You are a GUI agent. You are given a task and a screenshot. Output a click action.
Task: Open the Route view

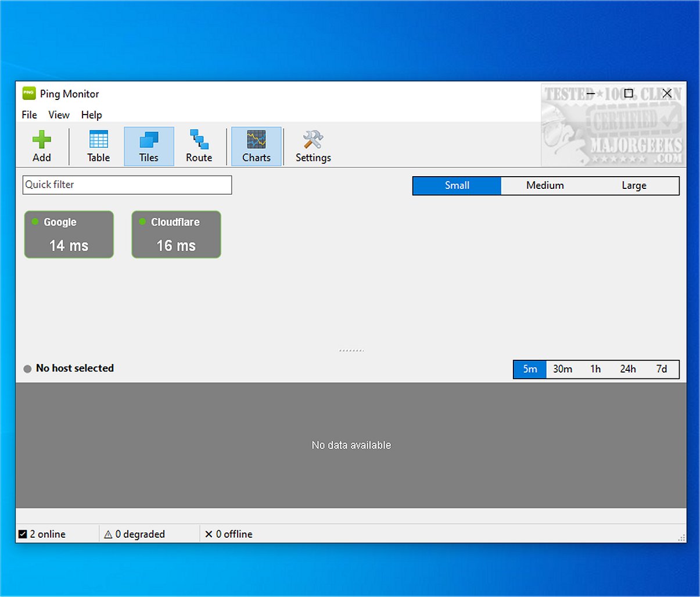pos(199,146)
